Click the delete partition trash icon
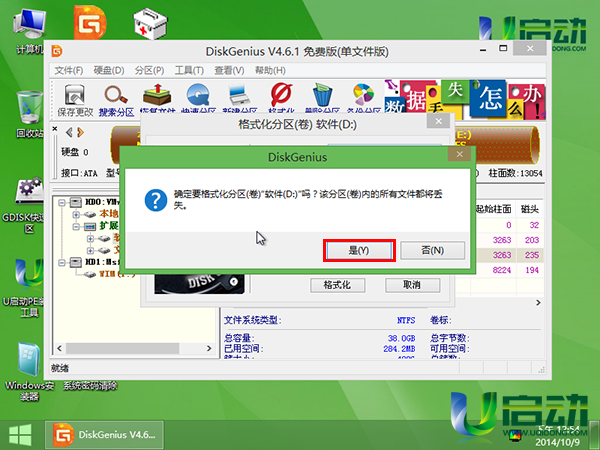 click(322, 98)
